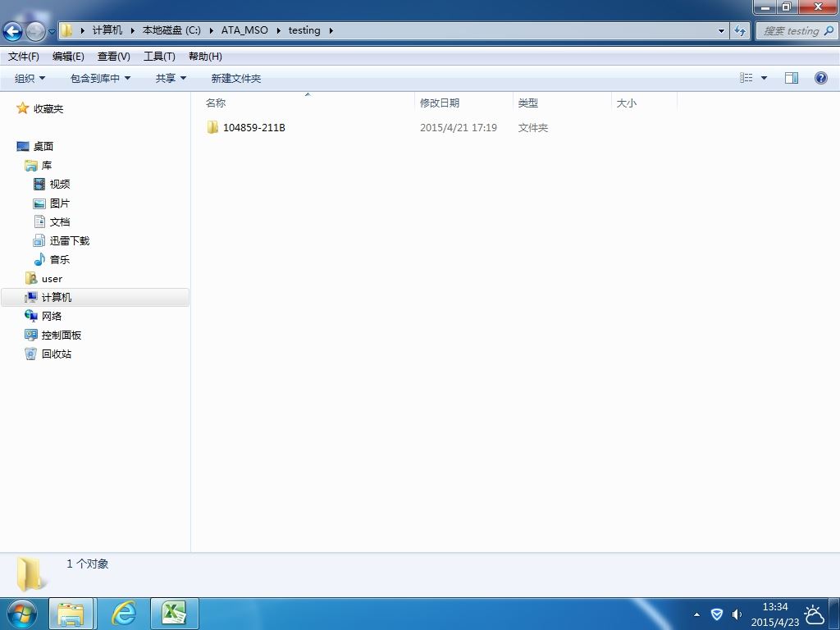Click the volume speaker tray icon

click(737, 614)
